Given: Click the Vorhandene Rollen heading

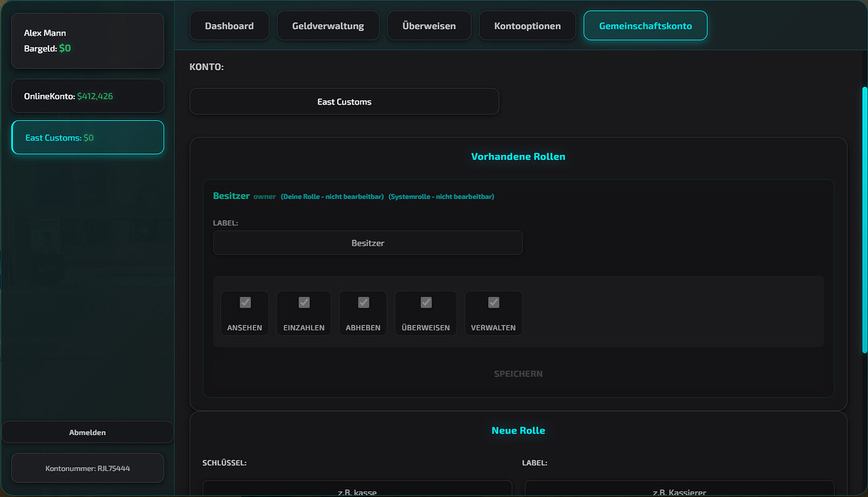Looking at the screenshot, I should [x=518, y=157].
